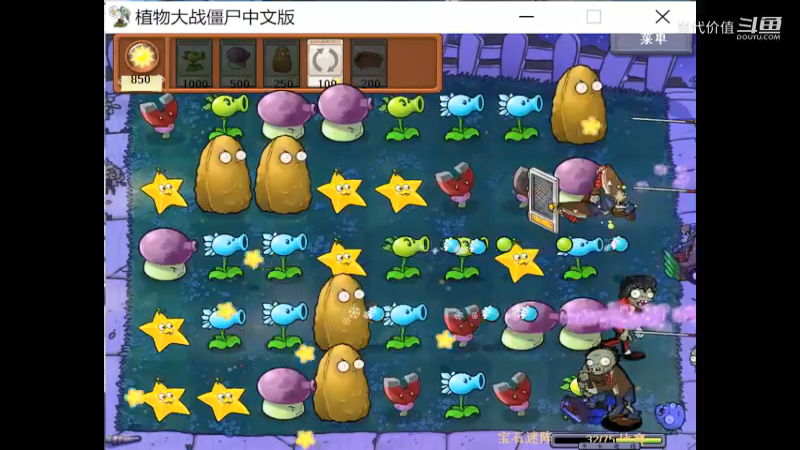Viewport: 800px width, 450px height.
Task: Select the Repeater upgrade packet costing 1000
Action: 194,64
